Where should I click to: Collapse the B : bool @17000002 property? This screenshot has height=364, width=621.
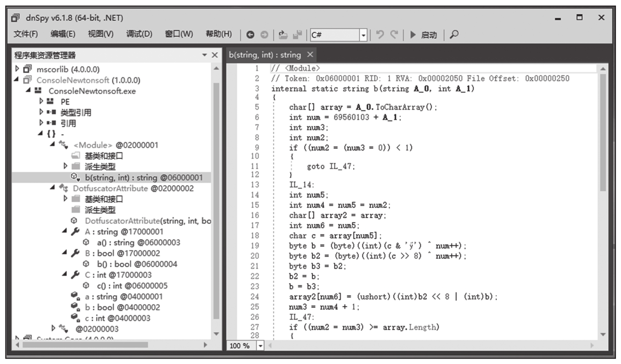[65, 253]
